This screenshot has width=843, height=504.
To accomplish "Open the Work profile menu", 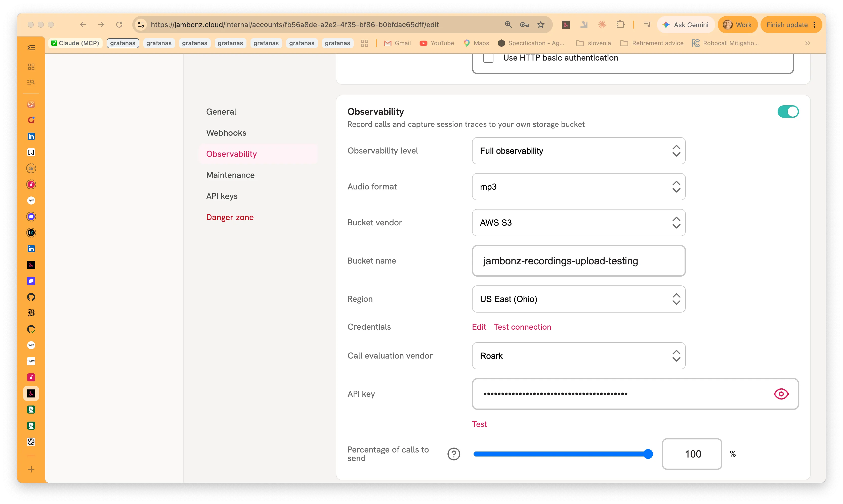I will coord(737,24).
